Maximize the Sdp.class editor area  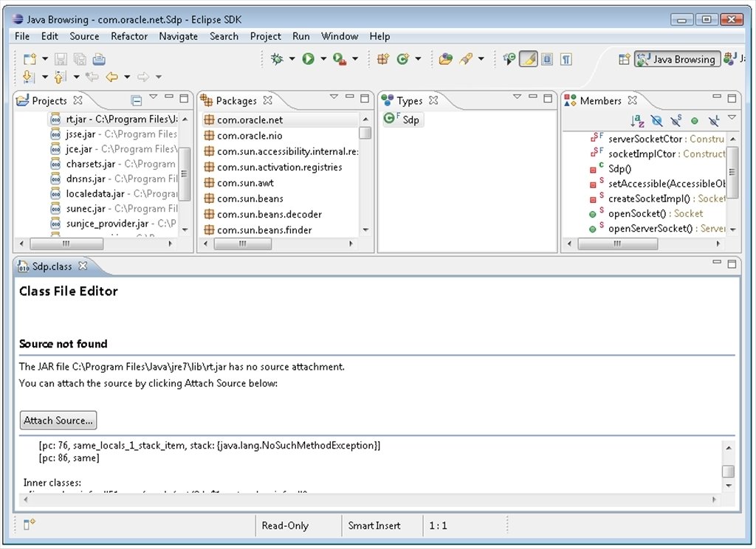tap(732, 263)
